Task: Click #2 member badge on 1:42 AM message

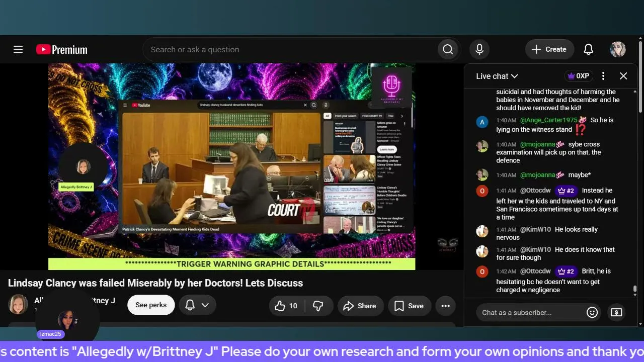Action: click(566, 271)
